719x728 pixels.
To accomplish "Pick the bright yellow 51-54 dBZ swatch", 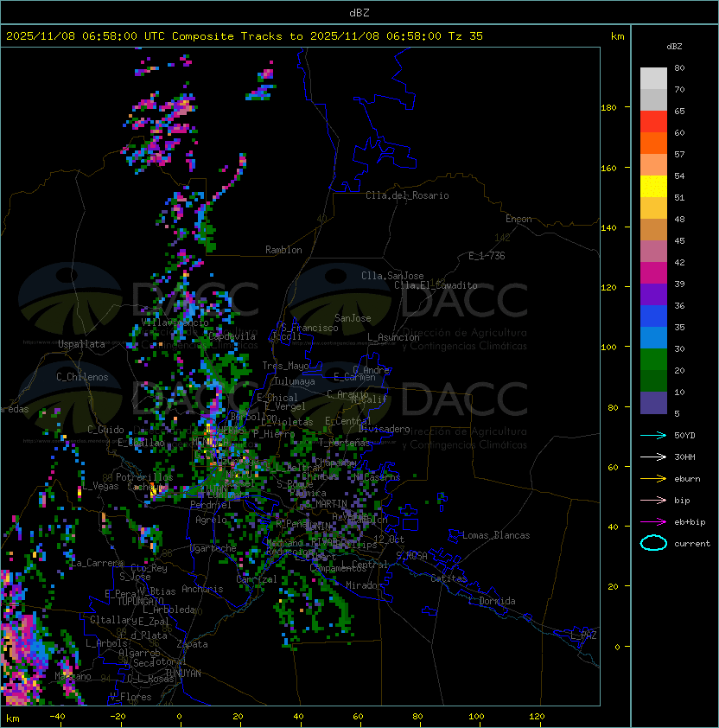I will point(653,187).
